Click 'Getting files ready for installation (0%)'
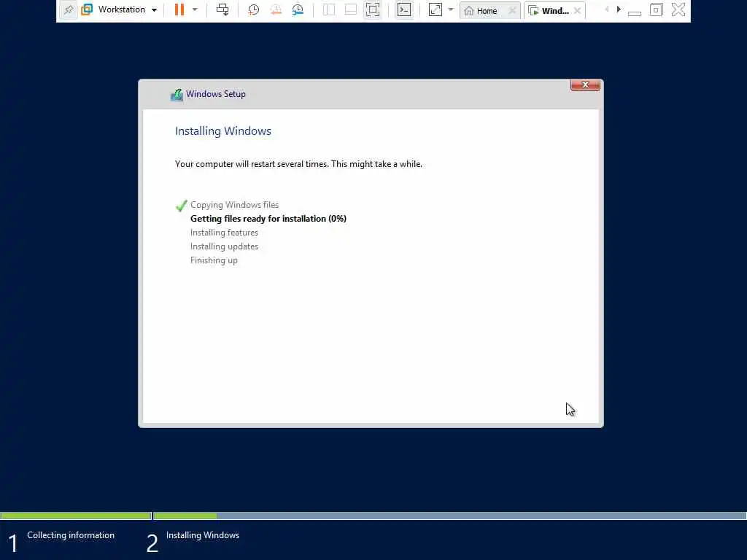The image size is (747, 560). (268, 219)
